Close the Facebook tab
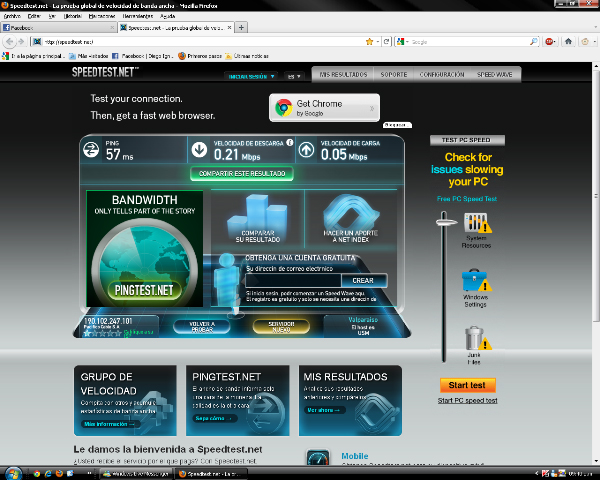 pyautogui.click(x=112, y=28)
